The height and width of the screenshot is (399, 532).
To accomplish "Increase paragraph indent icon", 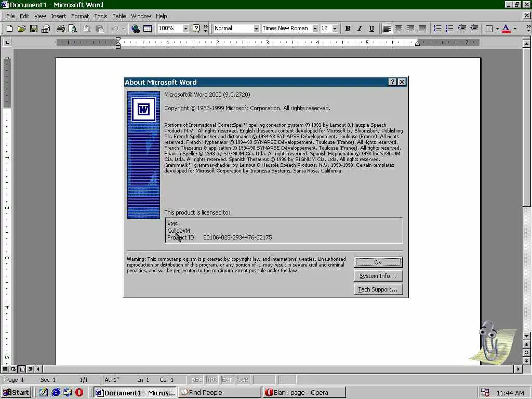I will click(x=474, y=29).
